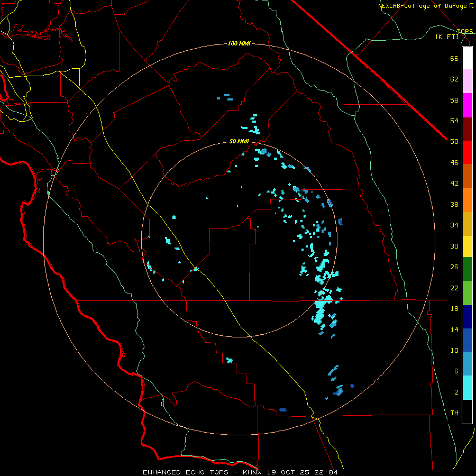Click the 34 value on the scale
The image size is (476, 476).
point(454,225)
